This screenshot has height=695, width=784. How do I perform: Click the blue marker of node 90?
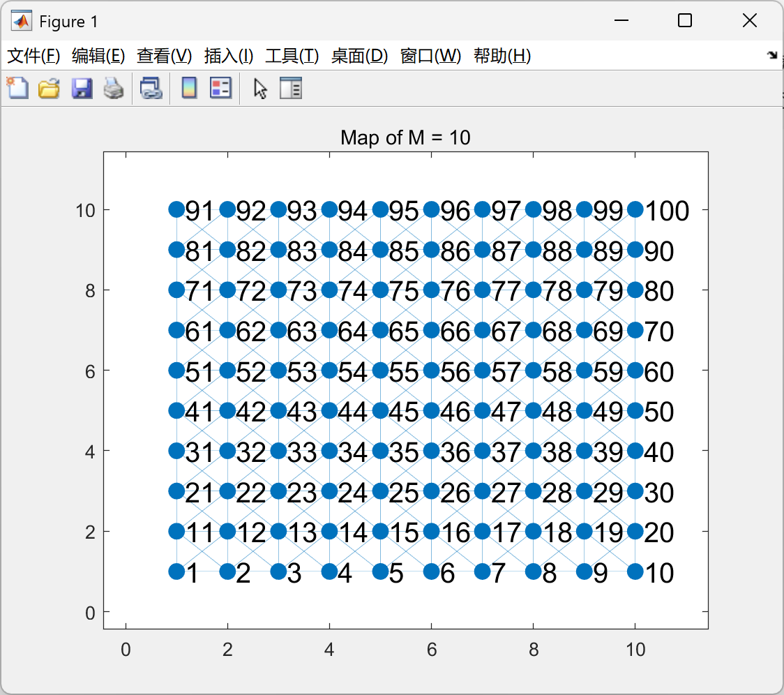[x=635, y=250]
